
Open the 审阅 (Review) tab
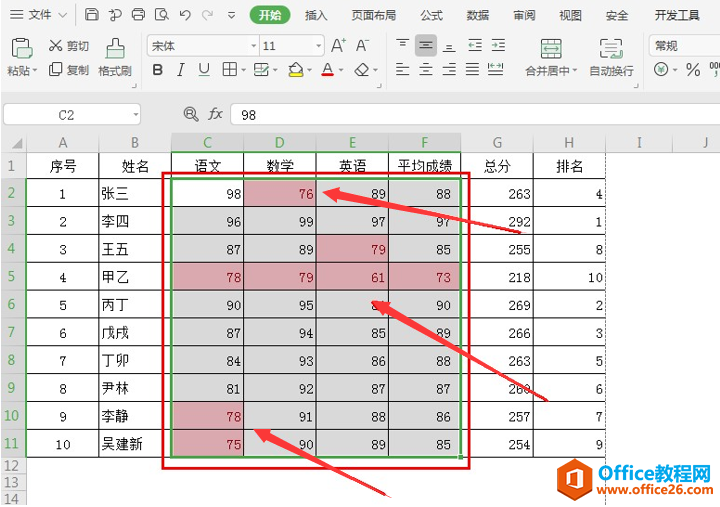pos(524,15)
